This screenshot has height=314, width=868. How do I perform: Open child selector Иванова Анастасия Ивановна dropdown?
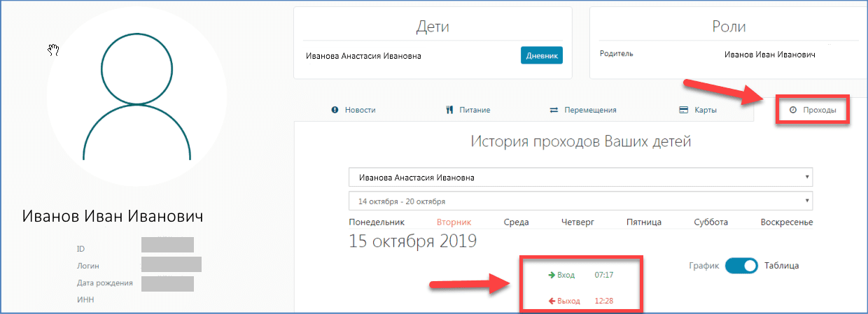(x=580, y=178)
